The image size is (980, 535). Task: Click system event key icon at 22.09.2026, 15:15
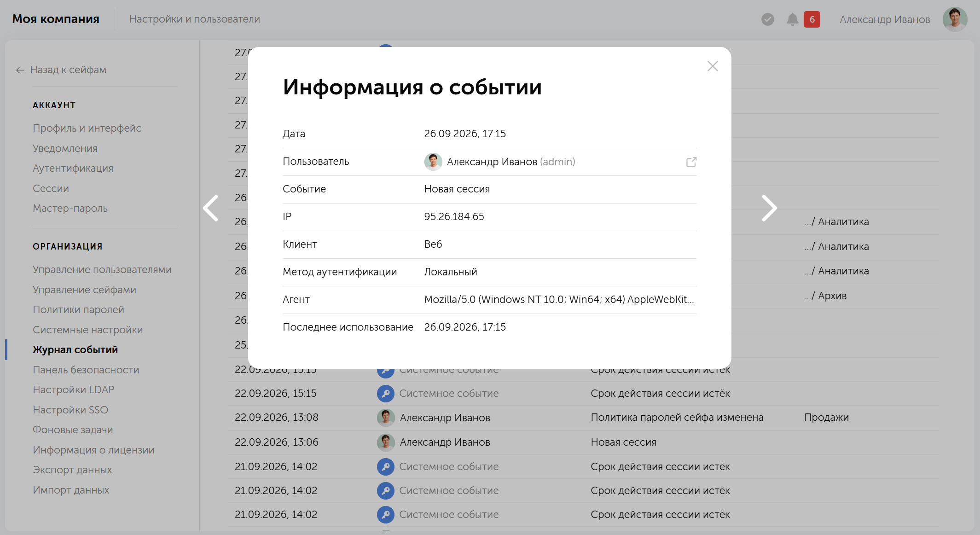tap(386, 394)
